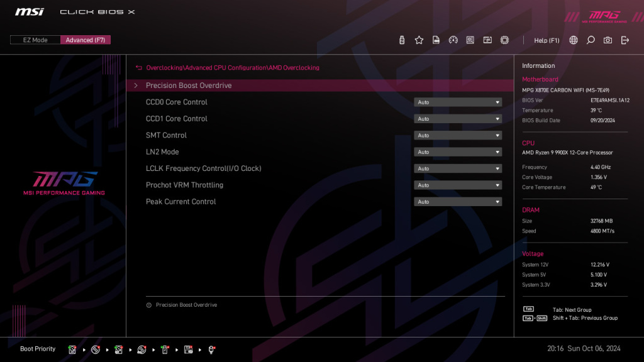Open the Peak Current Control dropdown
Image resolution: width=644 pixels, height=362 pixels.
[x=458, y=201]
